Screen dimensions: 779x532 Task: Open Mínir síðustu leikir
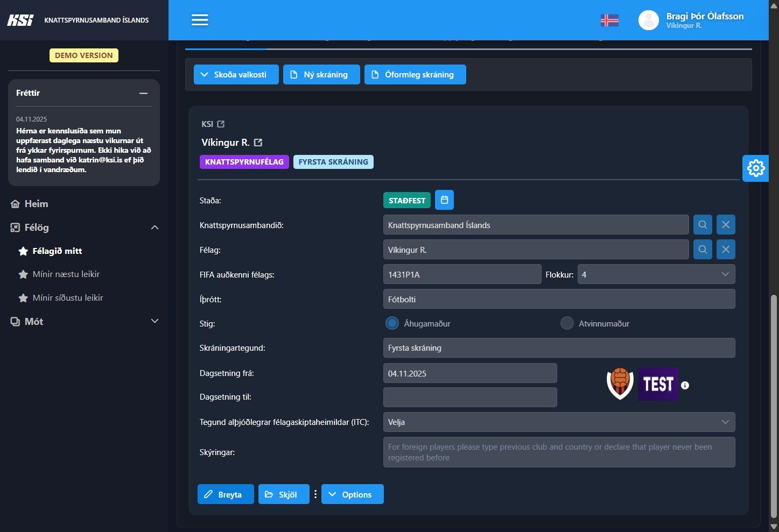(68, 298)
